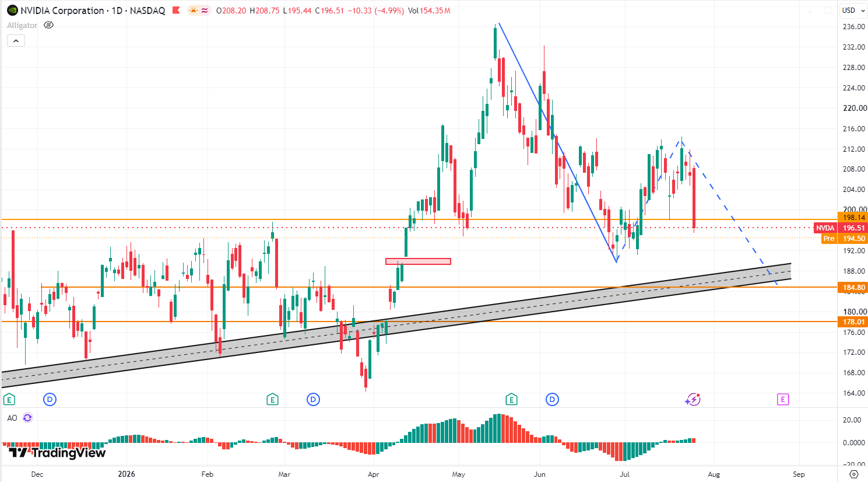This screenshot has height=482, width=868.
Task: Click the dividend D marker in mid-March
Action: click(314, 400)
